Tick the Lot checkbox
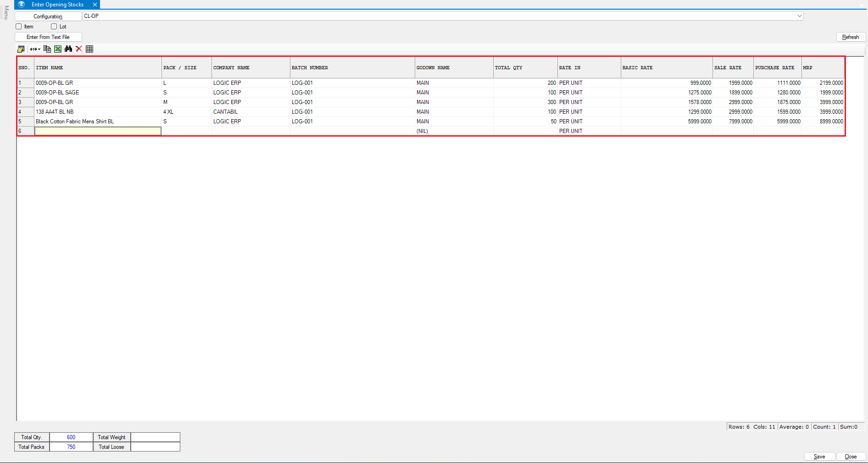 coord(54,27)
